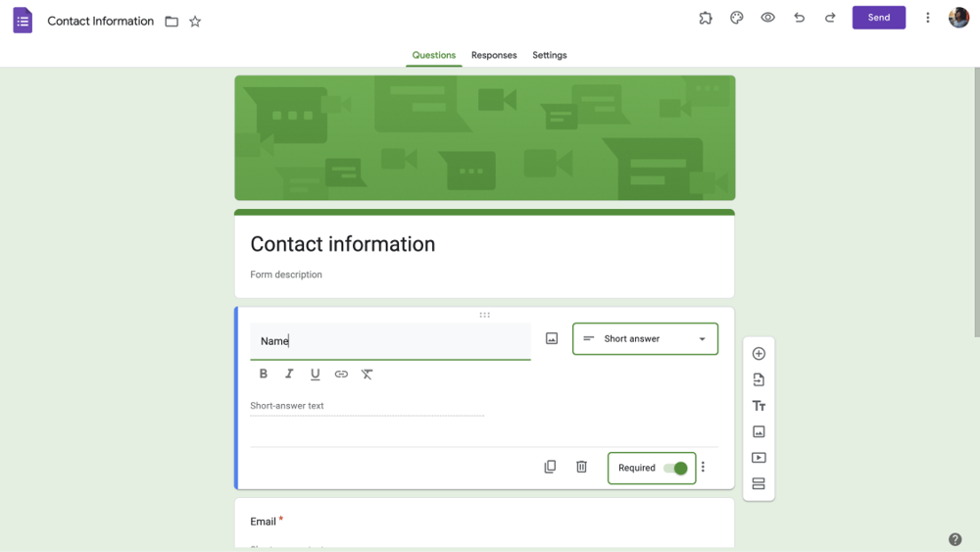Duplicate the Name question
The image size is (980, 552).
coord(550,467)
